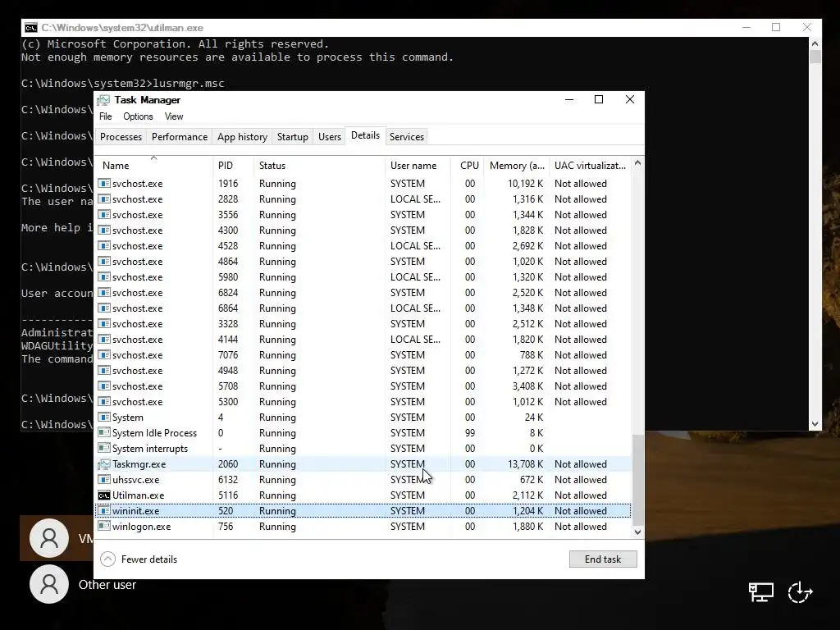Click the command prompt title bar icon
The width and height of the screenshot is (840, 630).
pyautogui.click(x=31, y=28)
